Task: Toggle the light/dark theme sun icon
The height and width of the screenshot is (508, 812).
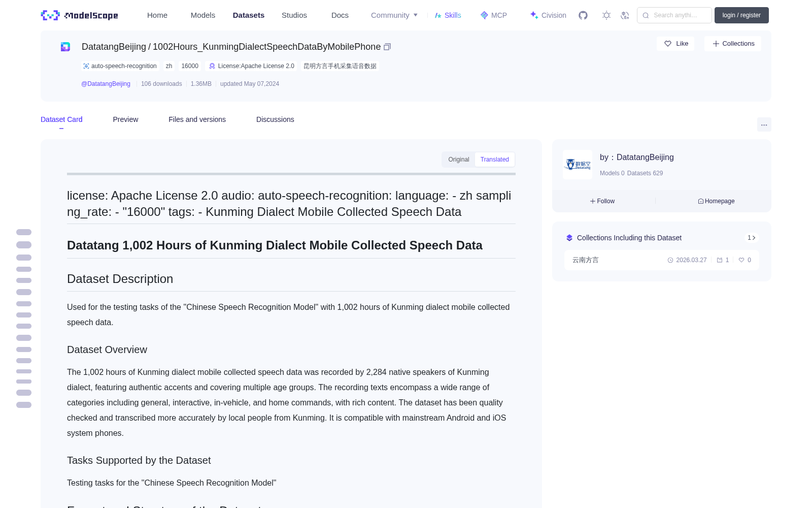Action: (606, 15)
